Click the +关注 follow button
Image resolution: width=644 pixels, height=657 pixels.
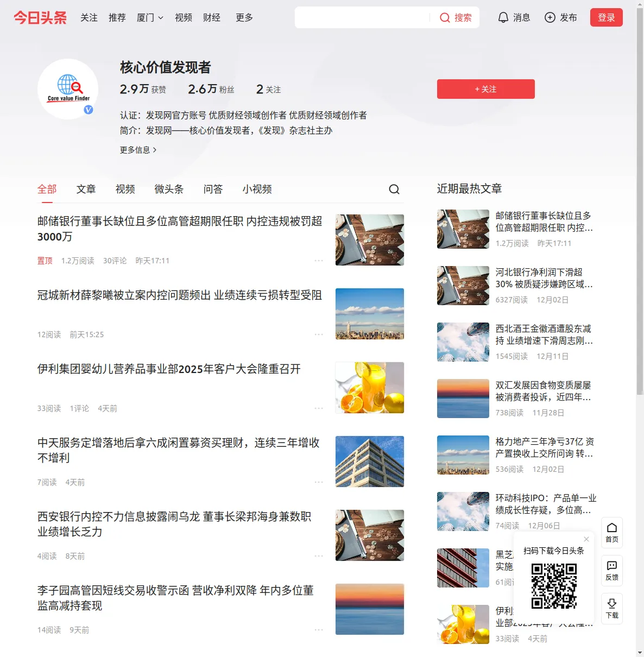pyautogui.click(x=486, y=89)
